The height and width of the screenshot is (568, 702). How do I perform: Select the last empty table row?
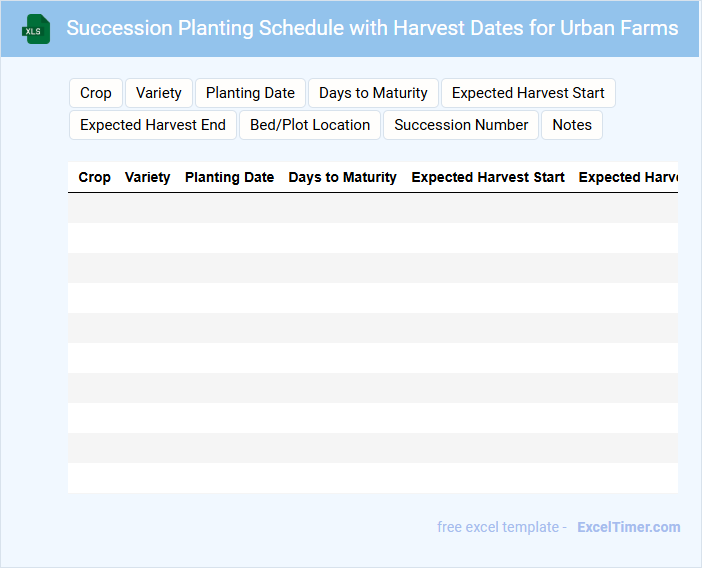tap(373, 478)
